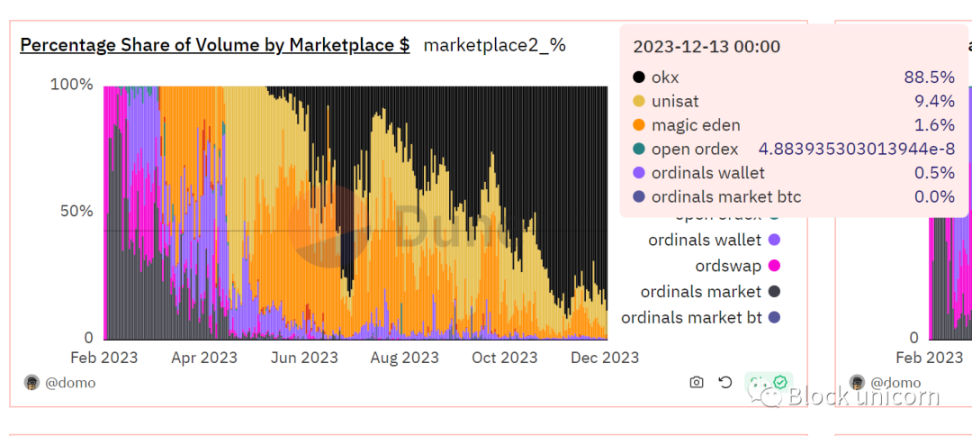Click the teal open ordex tooltip dot
972x436 pixels.
pyautogui.click(x=639, y=149)
